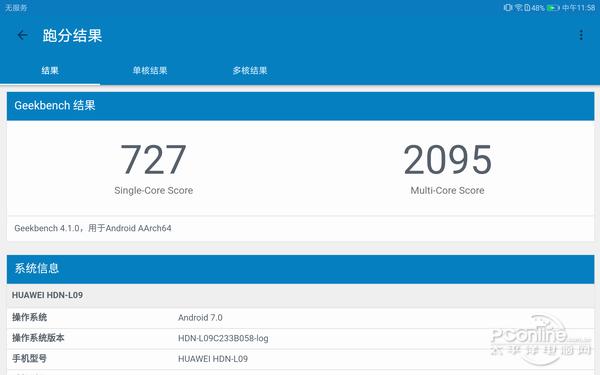Switch to the 单核结果 tab
Viewport: 600px width, 375px height.
pos(150,70)
